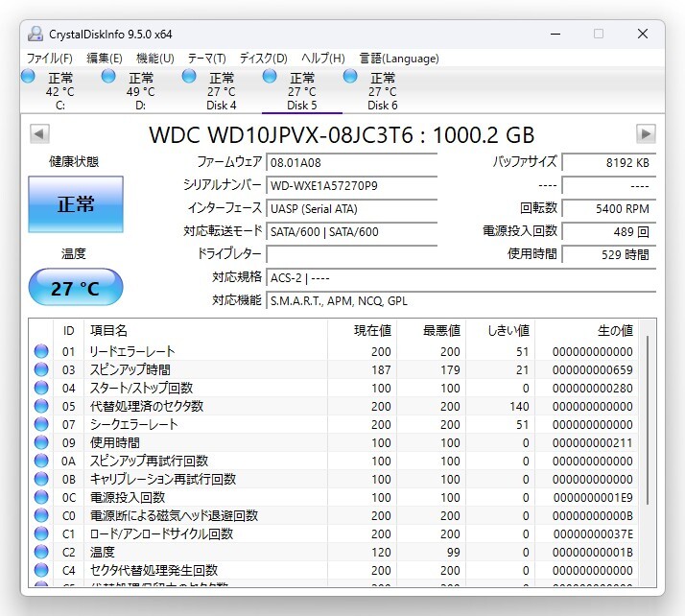Click status orb of attribute 09 使用時間
The height and width of the screenshot is (616, 685).
pos(41,442)
